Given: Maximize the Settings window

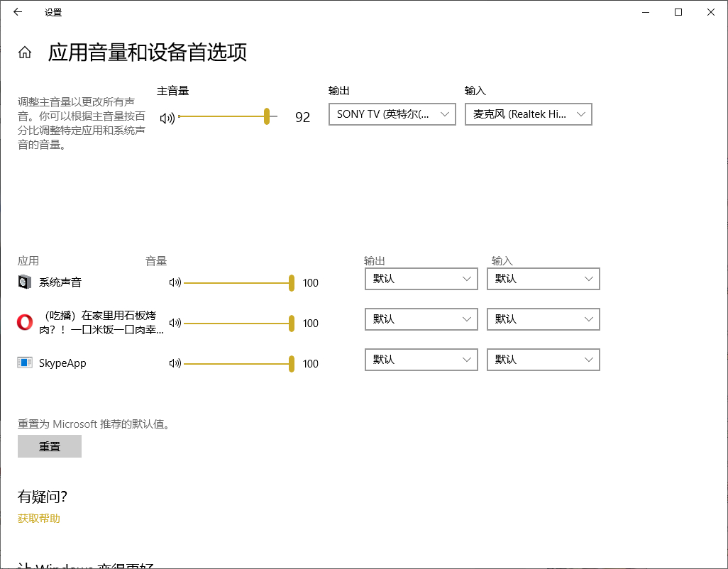Looking at the screenshot, I should [x=678, y=12].
